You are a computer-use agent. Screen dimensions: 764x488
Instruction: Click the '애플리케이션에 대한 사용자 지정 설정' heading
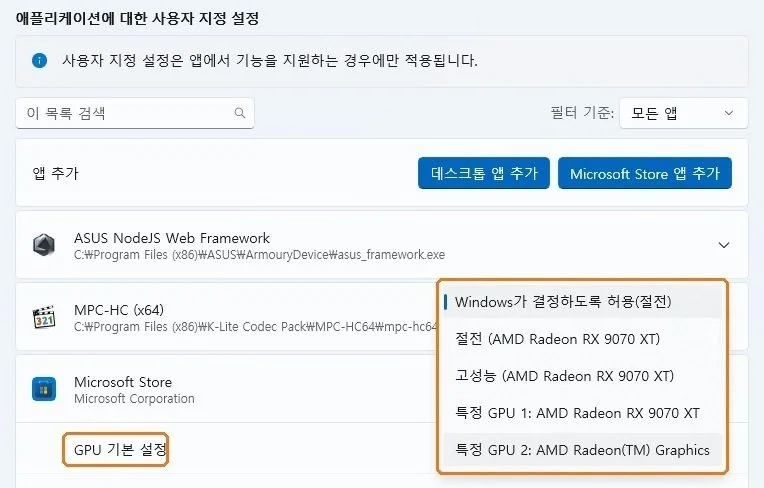pos(137,19)
